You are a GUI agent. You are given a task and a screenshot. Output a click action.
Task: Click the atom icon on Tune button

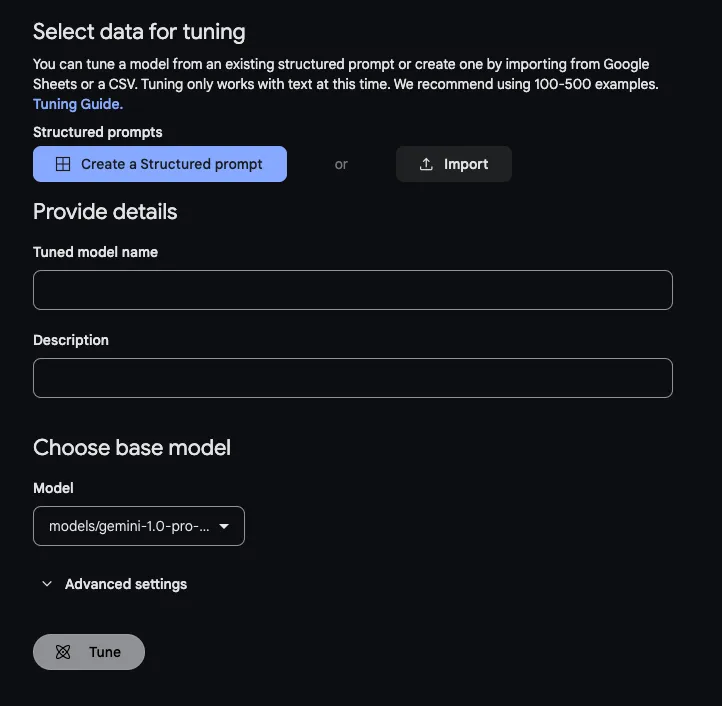[x=63, y=652]
